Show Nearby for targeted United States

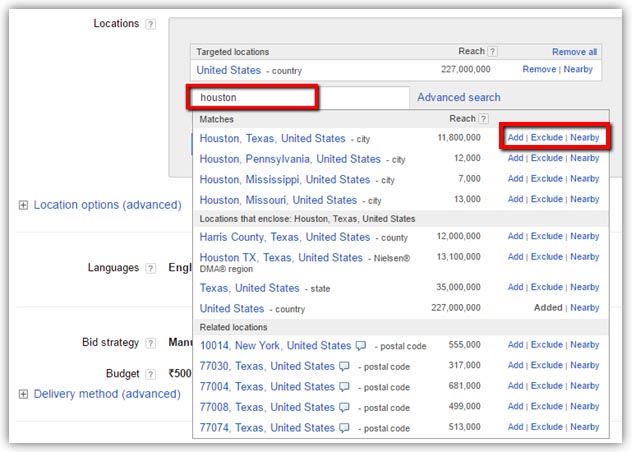click(x=578, y=69)
